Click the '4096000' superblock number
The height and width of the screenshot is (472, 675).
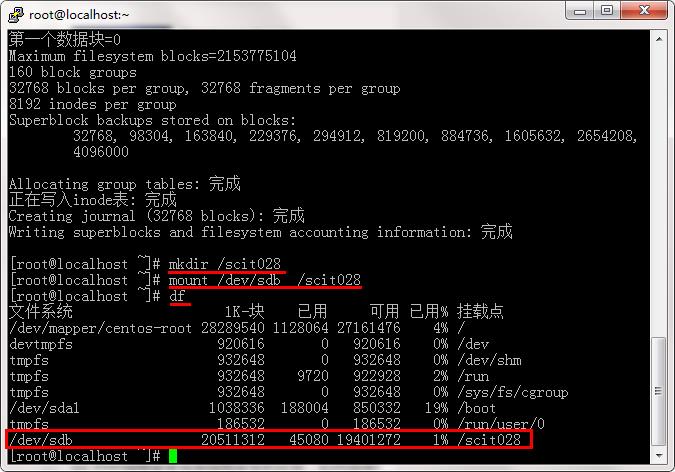pyautogui.click(x=101, y=152)
